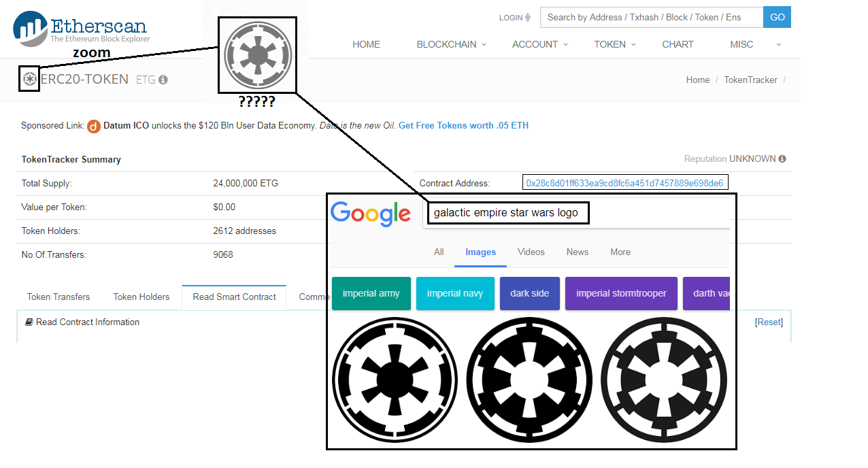The height and width of the screenshot is (468, 868).
Task: Open the MISC menu
Action: click(x=741, y=44)
